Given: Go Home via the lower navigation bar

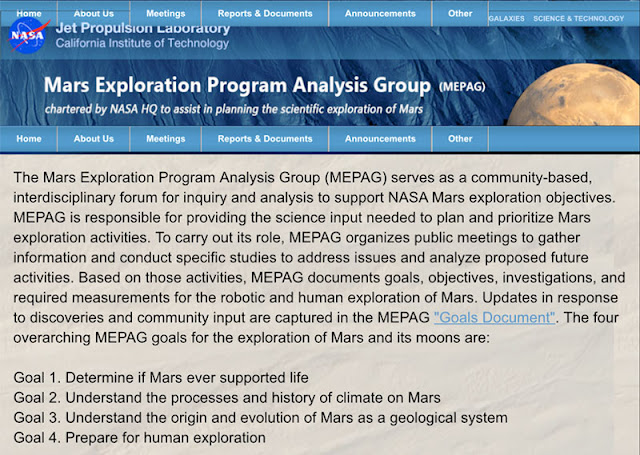Looking at the screenshot, I should 29,139.
